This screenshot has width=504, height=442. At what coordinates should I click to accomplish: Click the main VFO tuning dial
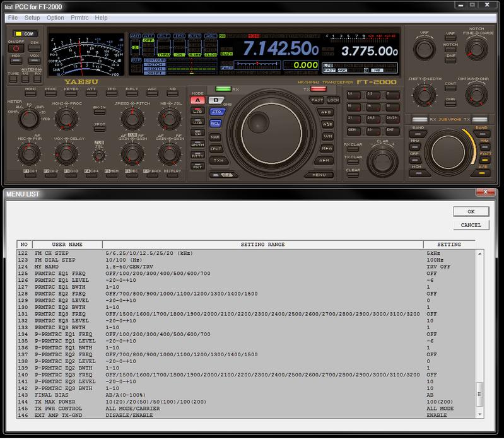272,132
